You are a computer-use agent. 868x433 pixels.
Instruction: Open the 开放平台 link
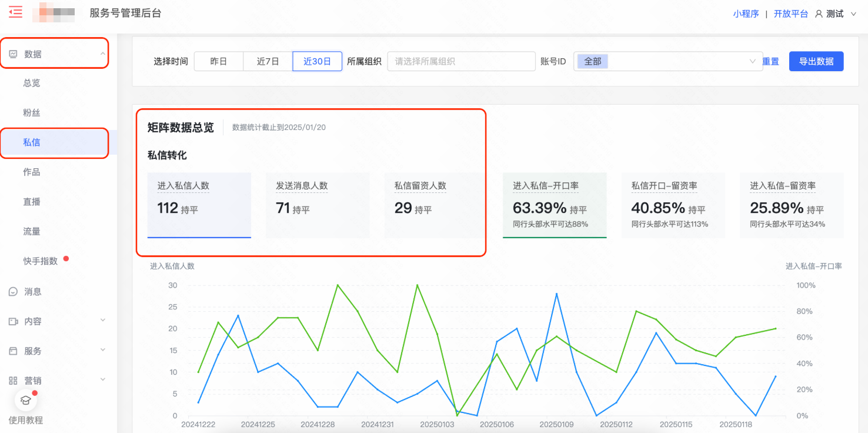pyautogui.click(x=790, y=13)
